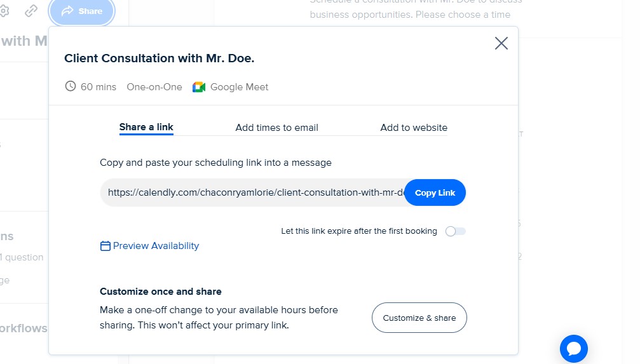Open the chat bubble help widget
The height and width of the screenshot is (364, 640).
573,349
